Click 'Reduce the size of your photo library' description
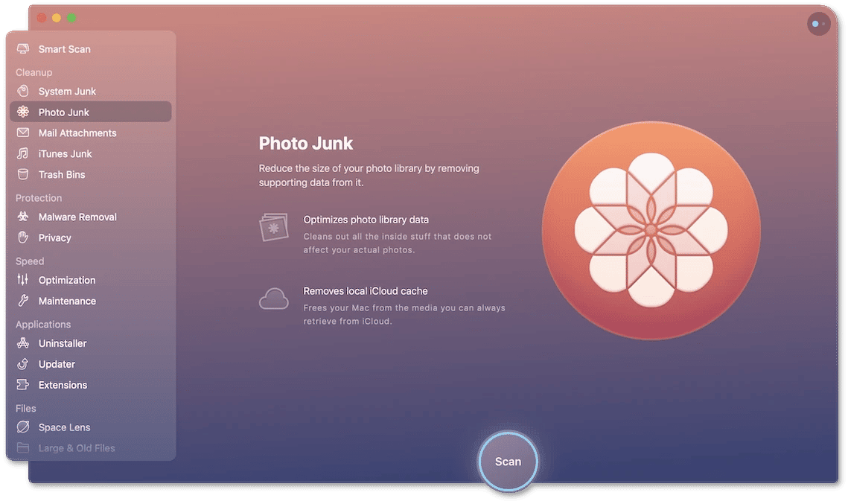Viewport: 848px width, 504px height. 369,175
